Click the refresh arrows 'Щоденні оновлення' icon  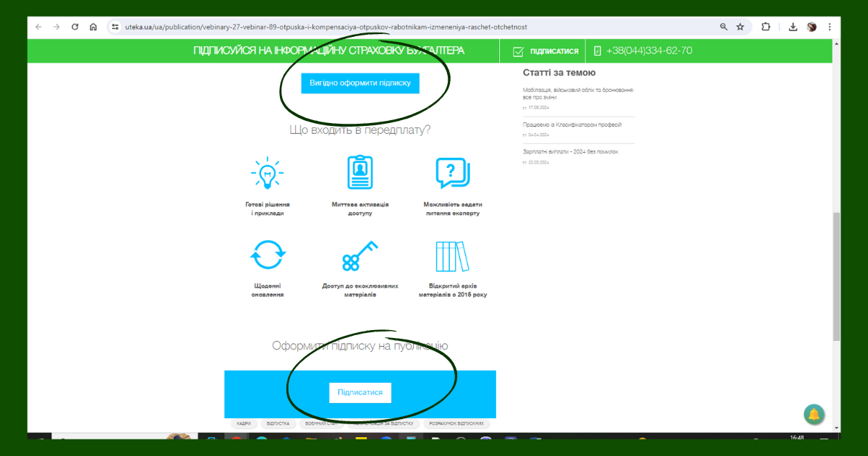(268, 256)
